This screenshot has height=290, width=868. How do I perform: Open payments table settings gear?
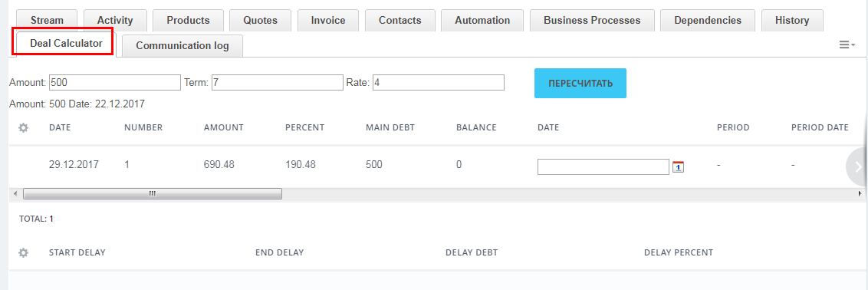click(x=23, y=128)
